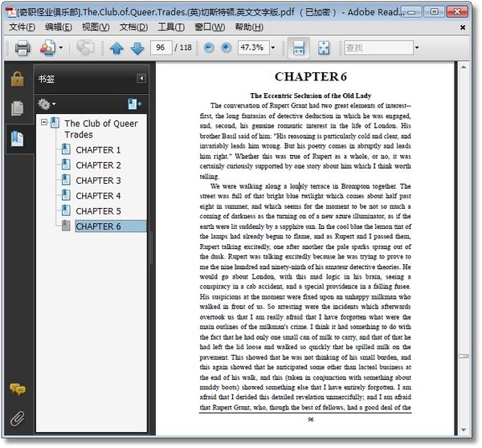Click the CHAPTER 6 heading in the page

(x=310, y=77)
